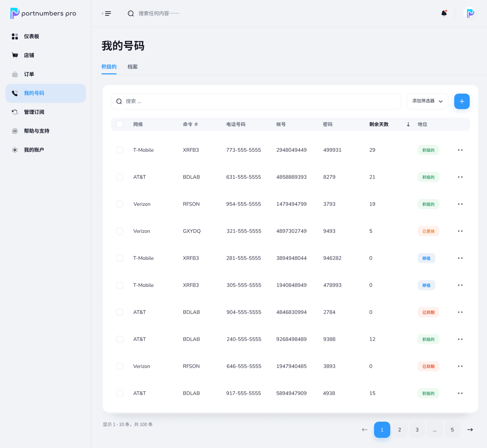Click the 已到期 badge for 904-555-5555
The height and width of the screenshot is (448, 487).
tap(428, 312)
